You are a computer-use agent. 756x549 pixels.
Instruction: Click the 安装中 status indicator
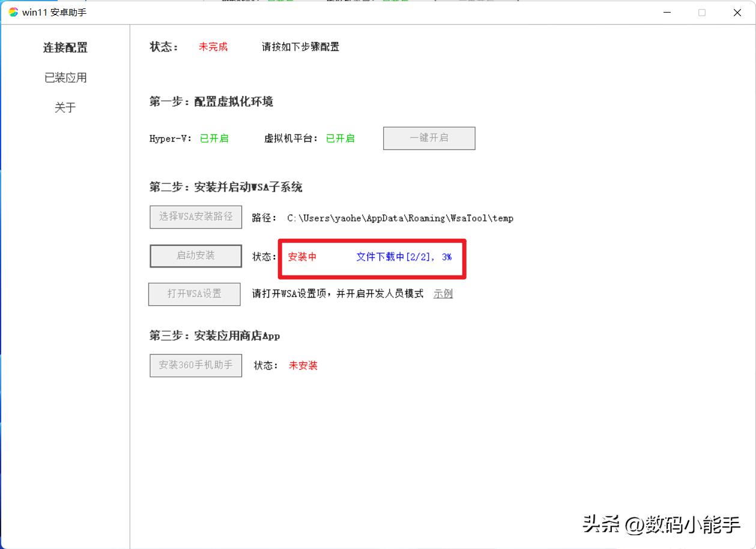302,256
